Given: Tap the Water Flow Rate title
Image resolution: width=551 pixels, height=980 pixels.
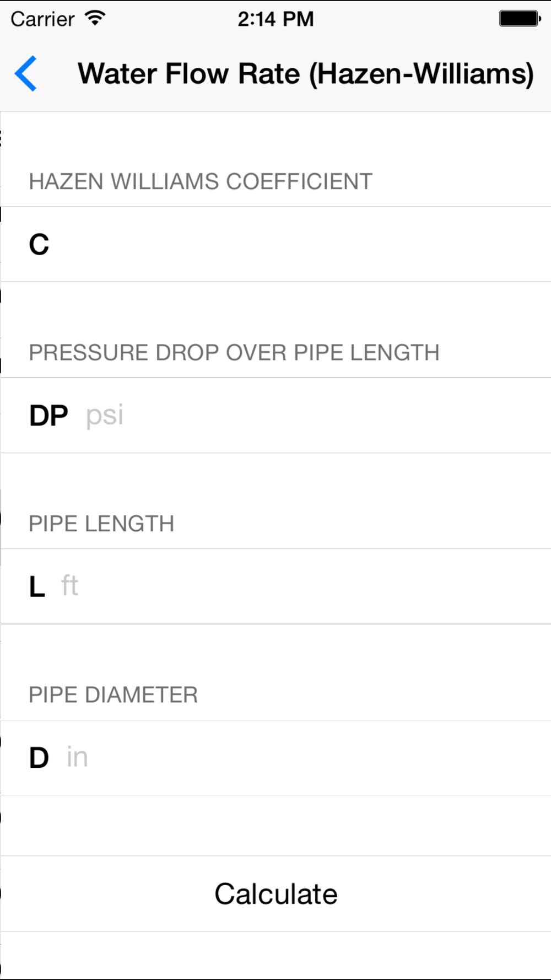Looking at the screenshot, I should click(306, 74).
